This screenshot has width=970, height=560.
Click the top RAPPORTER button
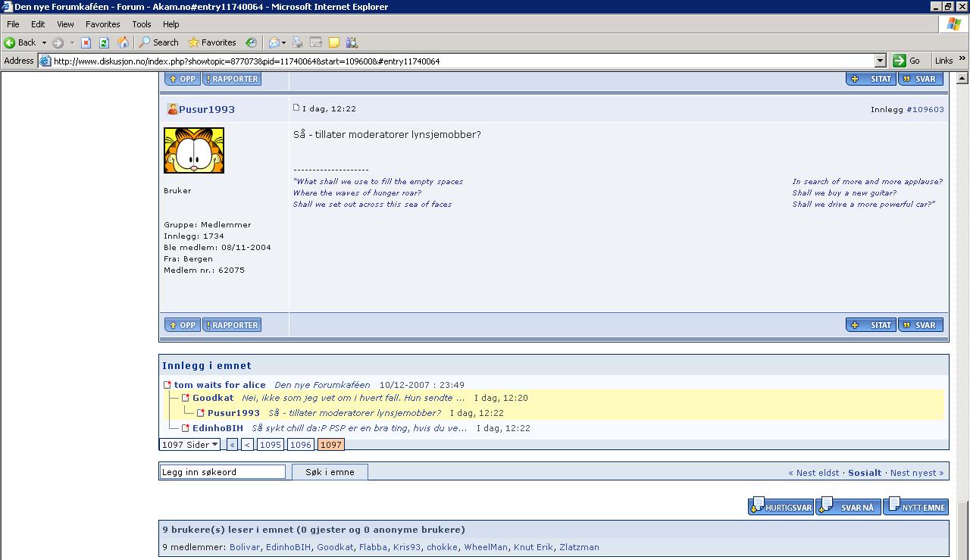coord(232,79)
